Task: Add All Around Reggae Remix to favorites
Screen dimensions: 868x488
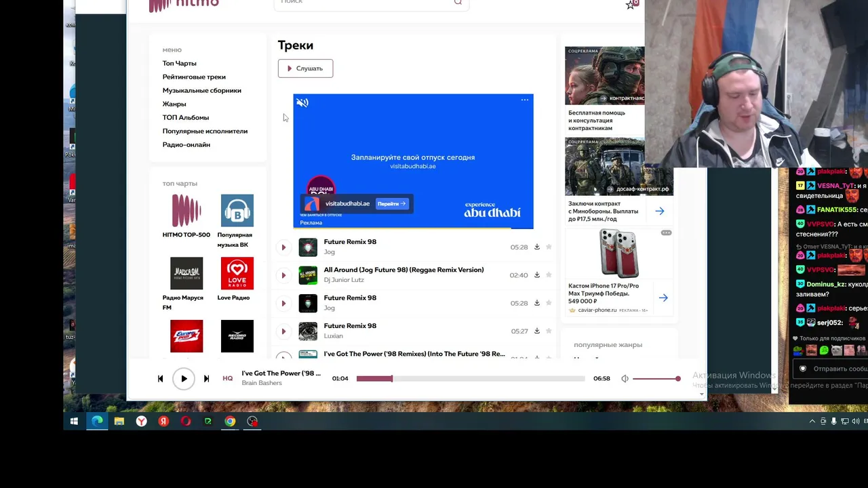Action: click(549, 275)
